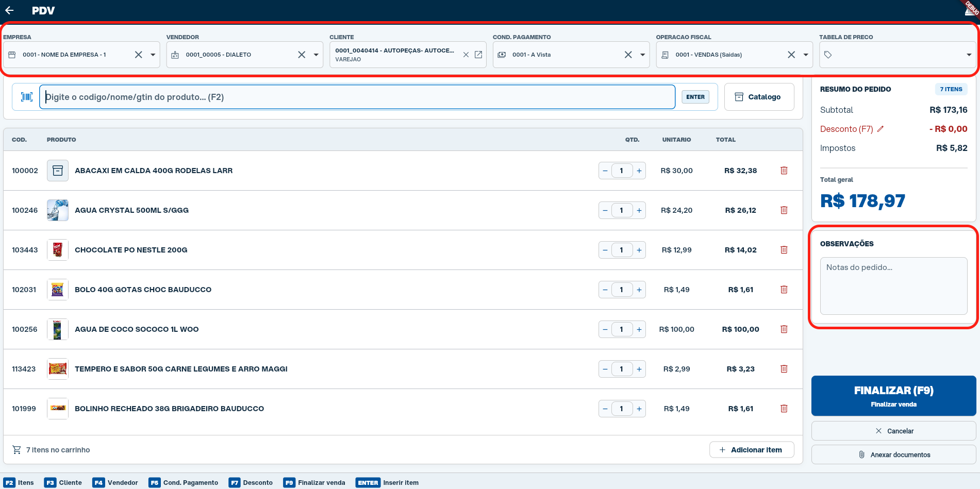Edit Abacaxi em Calda quantity field
Image resolution: width=980 pixels, height=489 pixels.
[622, 171]
